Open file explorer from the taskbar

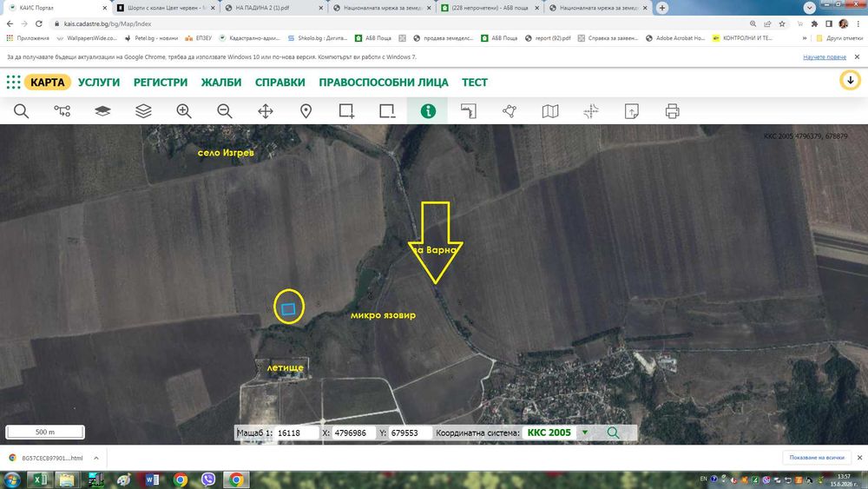click(67, 479)
